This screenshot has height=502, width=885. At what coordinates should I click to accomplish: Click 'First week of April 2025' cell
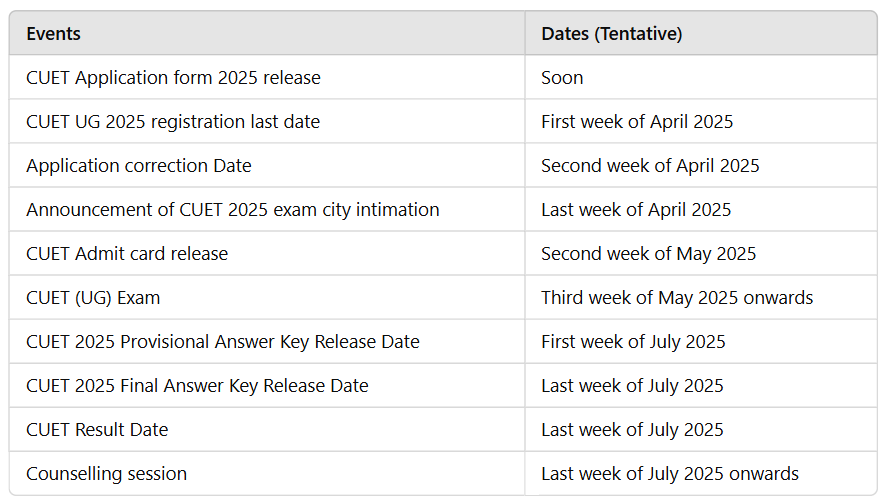point(637,122)
